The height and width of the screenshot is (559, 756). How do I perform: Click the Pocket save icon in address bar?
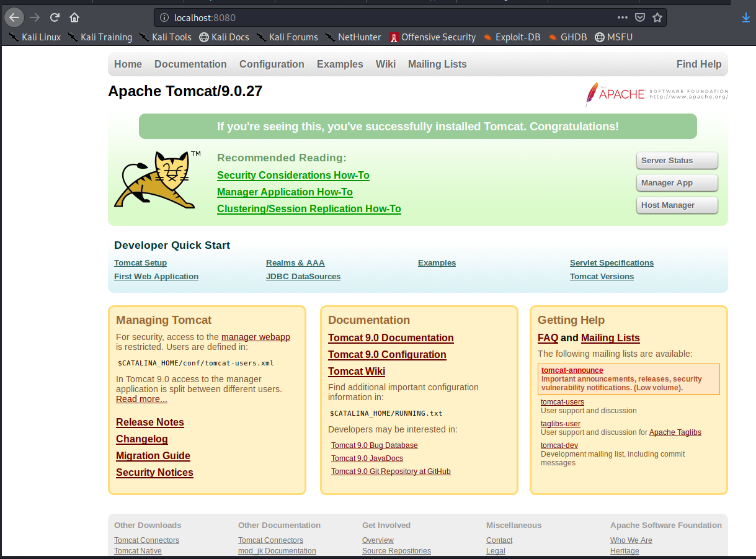tap(640, 17)
